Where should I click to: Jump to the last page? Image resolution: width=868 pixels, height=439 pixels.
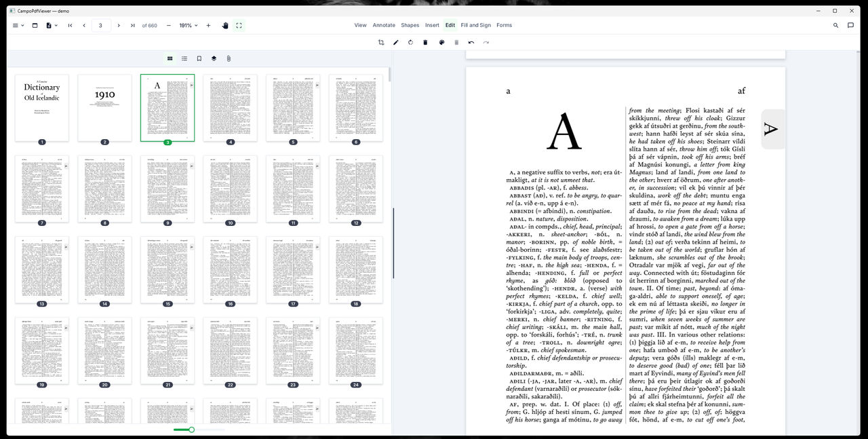(x=133, y=25)
